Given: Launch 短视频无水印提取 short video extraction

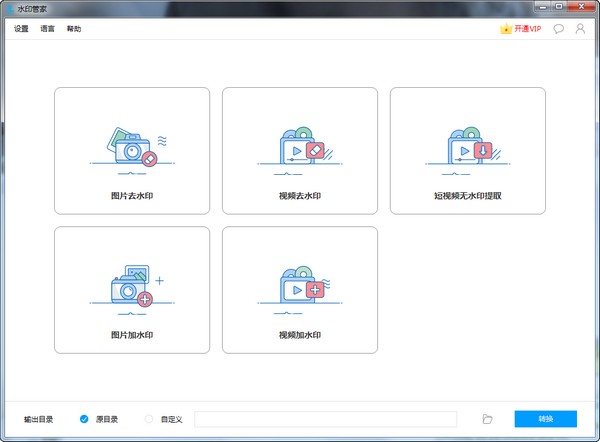Looking at the screenshot, I should pos(468,148).
